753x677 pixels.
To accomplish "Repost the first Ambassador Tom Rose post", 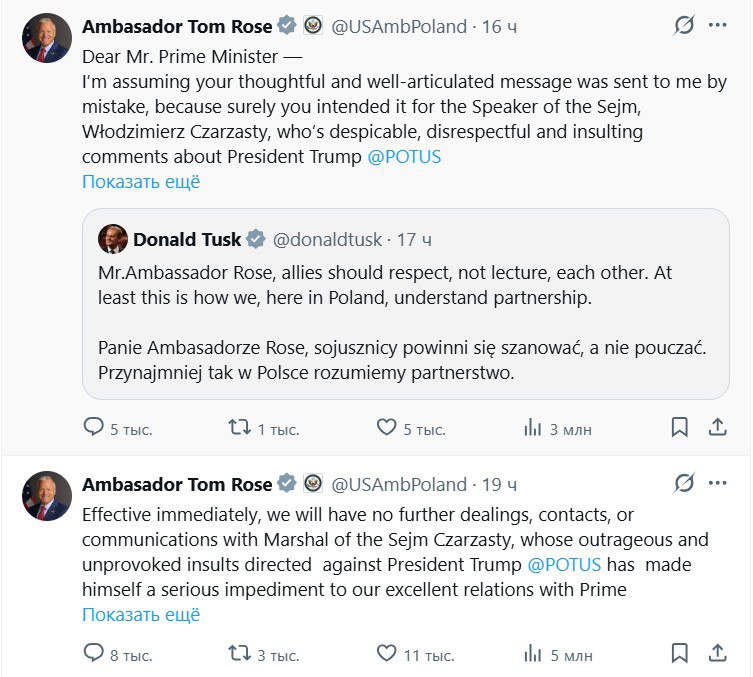I will 240,428.
